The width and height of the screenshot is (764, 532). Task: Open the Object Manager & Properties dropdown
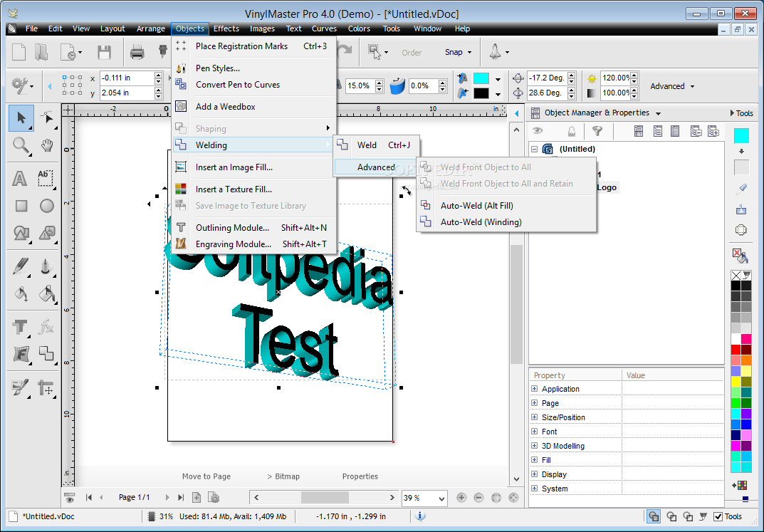click(659, 113)
